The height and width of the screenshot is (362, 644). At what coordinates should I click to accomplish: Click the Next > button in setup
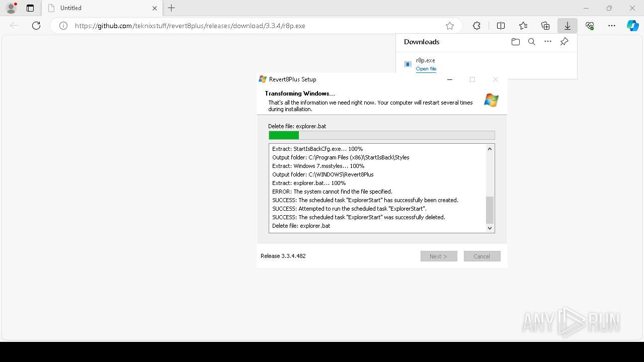coord(439,256)
